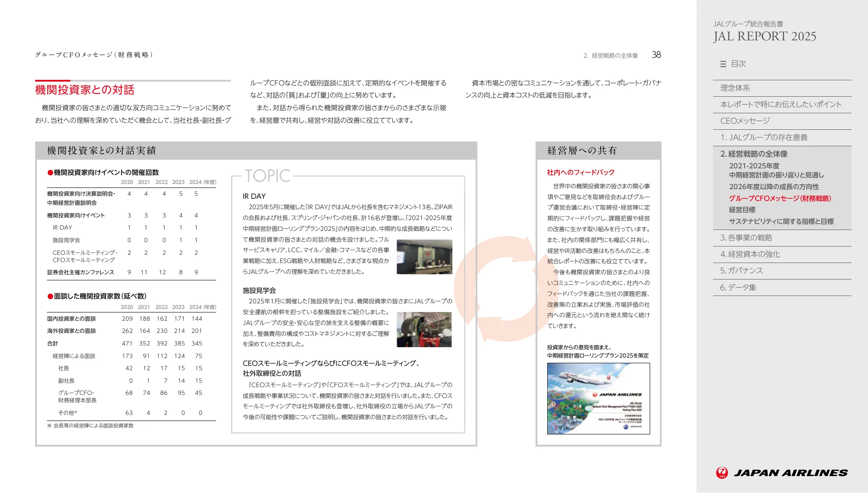Click the 経営陣による面談 row label
This screenshot has height=493, width=868.
tap(74, 356)
